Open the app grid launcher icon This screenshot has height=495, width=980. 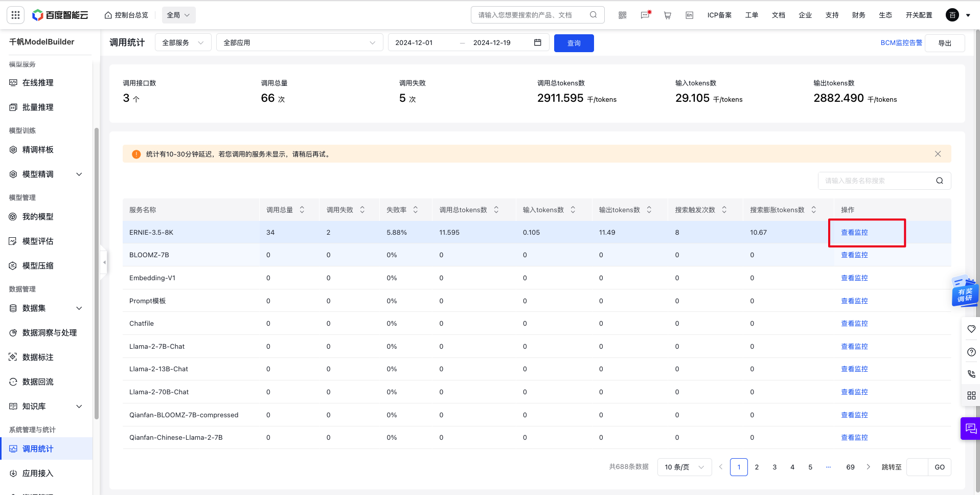click(15, 15)
